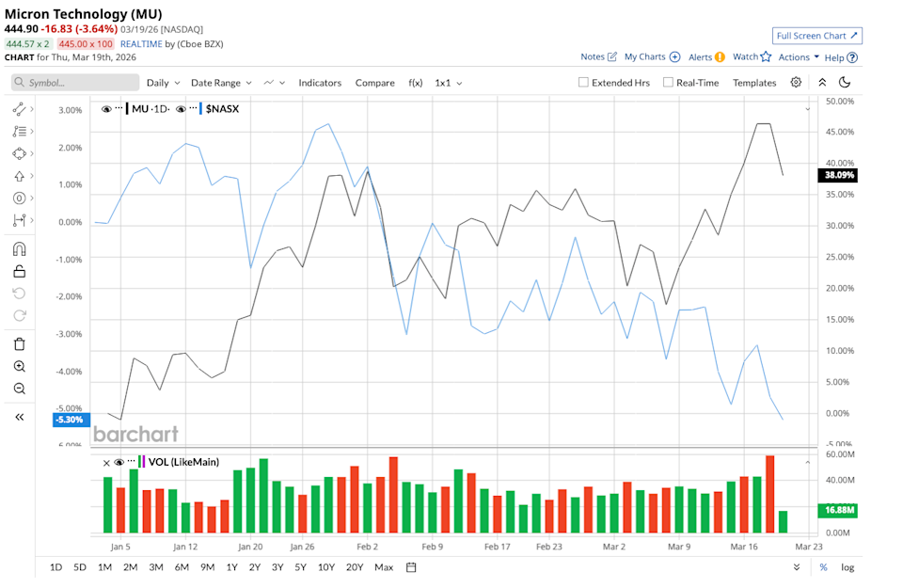Open the calendar date picker icon
Viewport: 903px width, 588px height.
[x=411, y=567]
